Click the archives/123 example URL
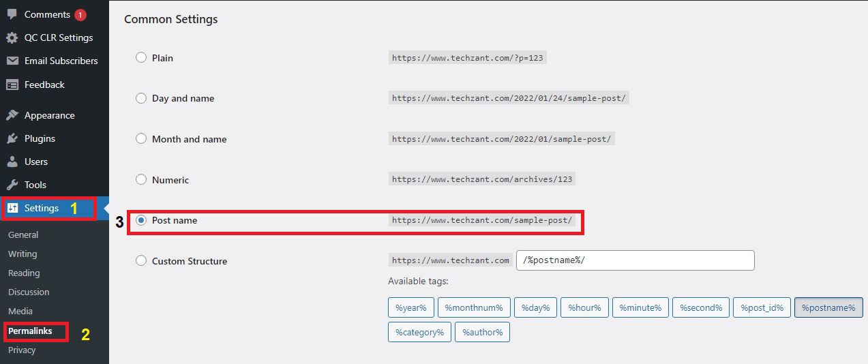The image size is (868, 364). [482, 179]
